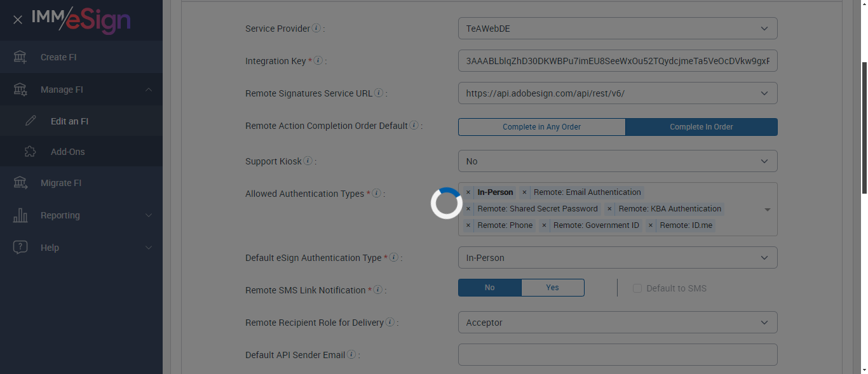868x374 pixels.
Task: Click the vertical page scrollbar
Action: [x=864, y=127]
